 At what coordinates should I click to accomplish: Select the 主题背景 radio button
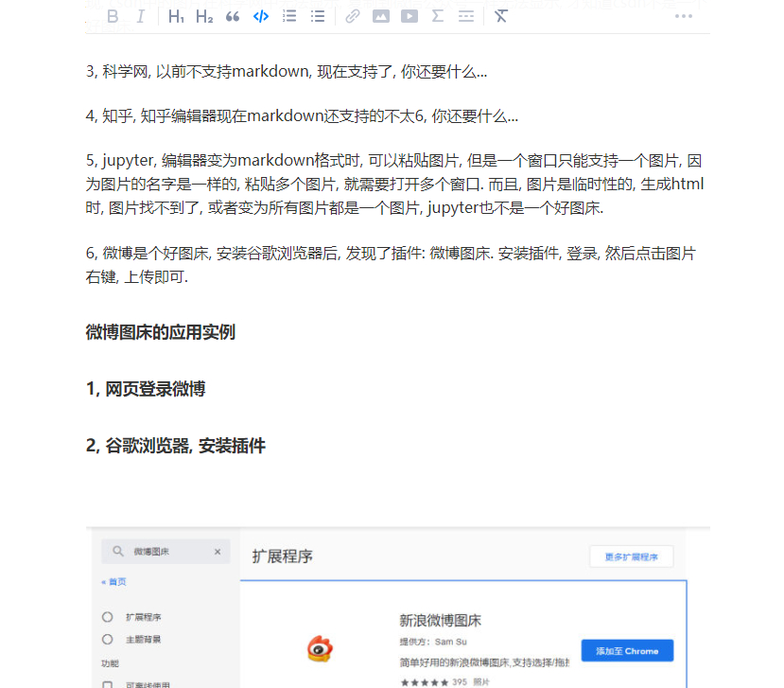click(108, 640)
